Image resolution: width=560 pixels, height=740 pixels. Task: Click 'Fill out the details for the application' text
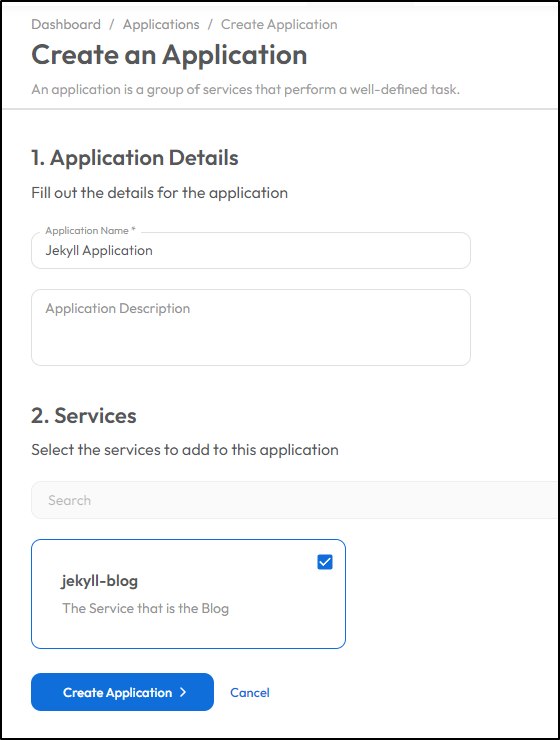click(x=159, y=193)
